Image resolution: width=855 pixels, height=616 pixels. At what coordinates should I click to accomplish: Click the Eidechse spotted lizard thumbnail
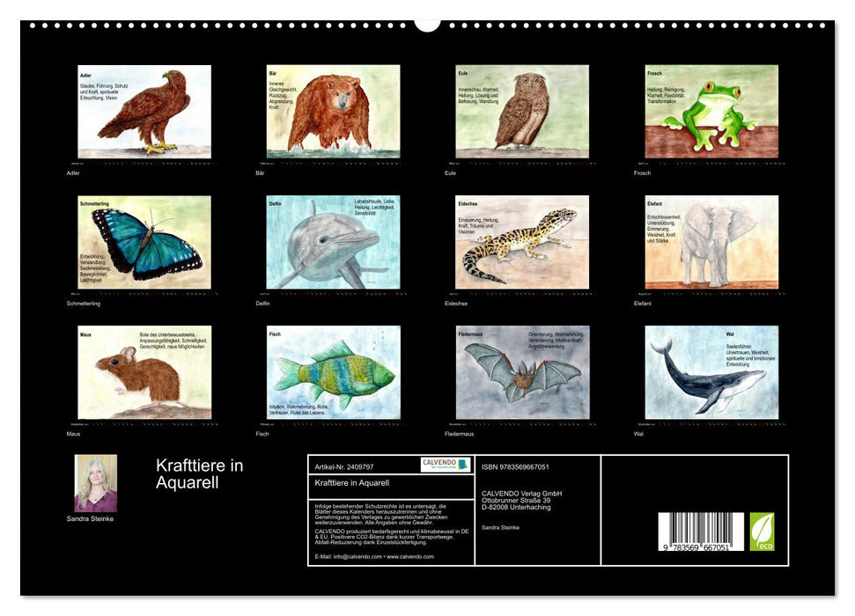click(x=522, y=242)
